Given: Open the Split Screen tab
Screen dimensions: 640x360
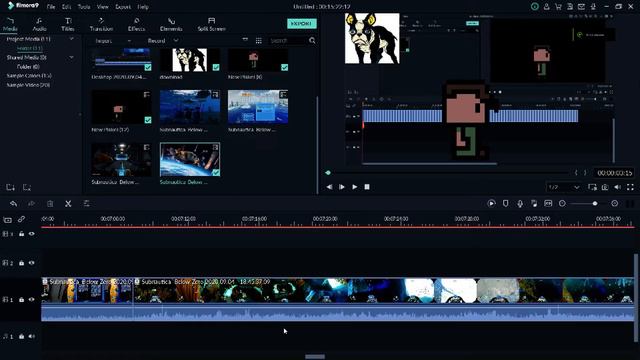Looking at the screenshot, I should [x=211, y=24].
